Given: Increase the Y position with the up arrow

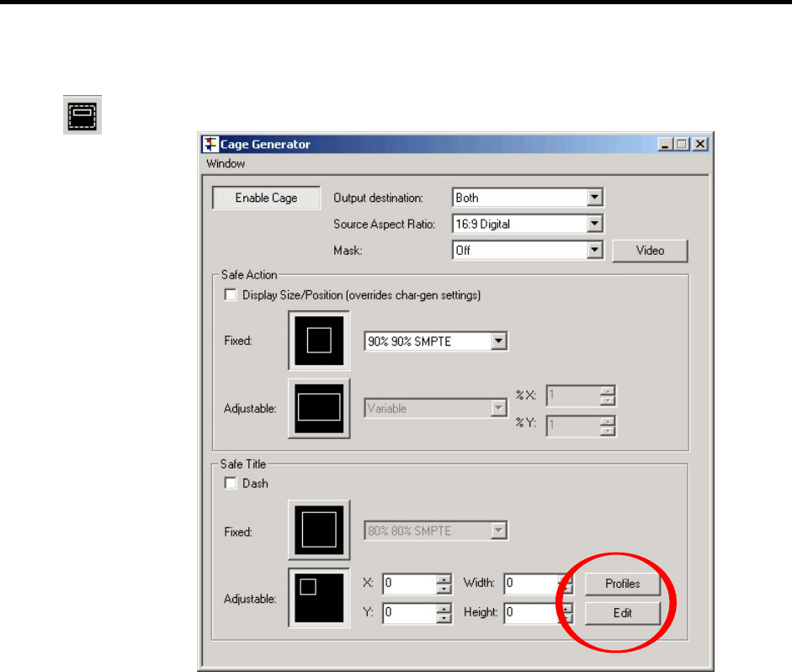Looking at the screenshot, I should pos(444,608).
